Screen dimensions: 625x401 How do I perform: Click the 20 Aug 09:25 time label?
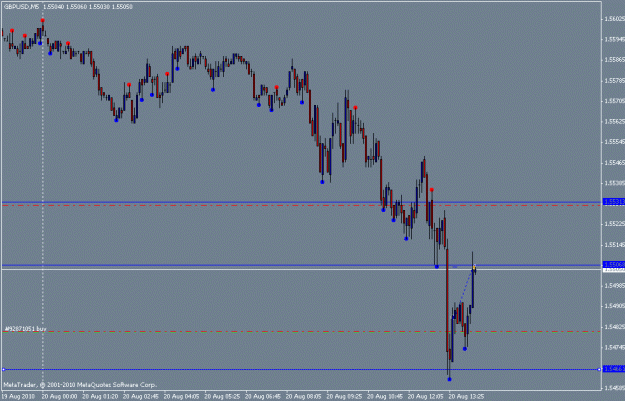tap(344, 397)
